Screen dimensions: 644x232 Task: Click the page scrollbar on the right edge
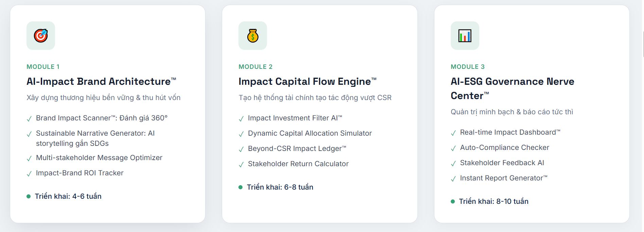click(x=643, y=44)
